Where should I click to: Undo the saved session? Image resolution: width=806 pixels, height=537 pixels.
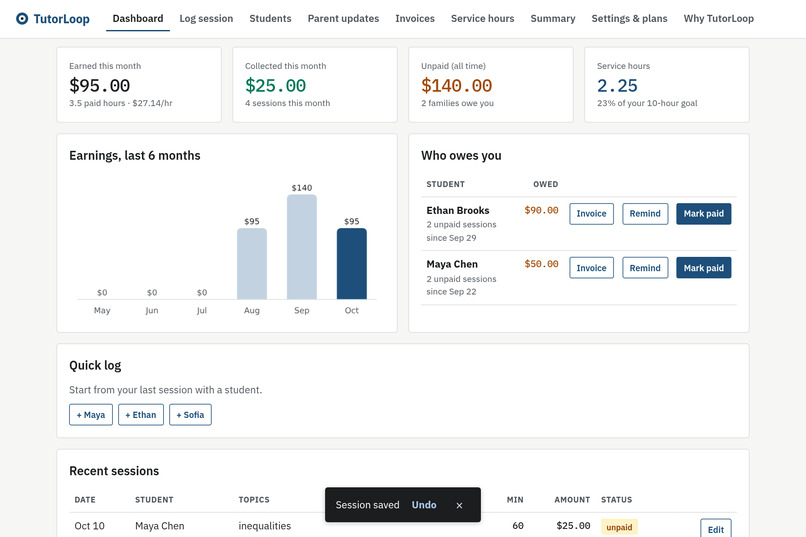coord(424,505)
